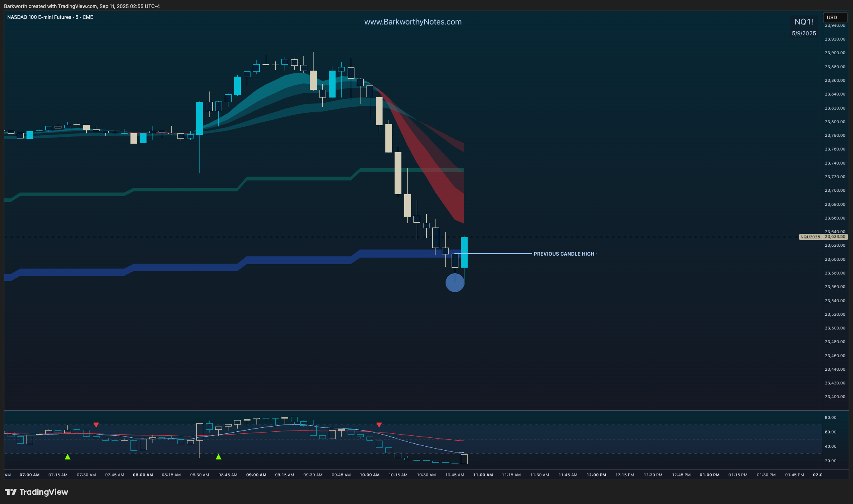Click the 09:00 AM time axis label
The height and width of the screenshot is (504, 853).
(256, 475)
